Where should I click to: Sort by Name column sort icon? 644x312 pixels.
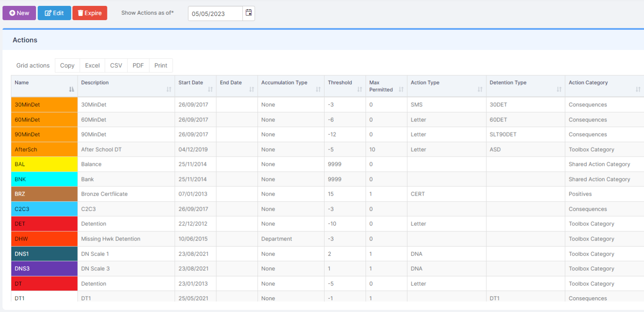click(x=71, y=89)
